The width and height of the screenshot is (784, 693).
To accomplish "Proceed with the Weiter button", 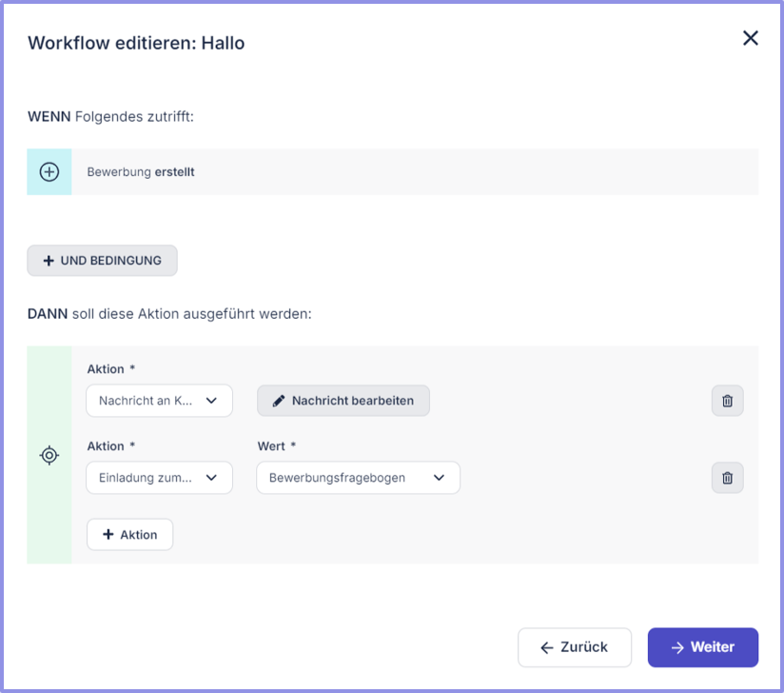I will (702, 647).
